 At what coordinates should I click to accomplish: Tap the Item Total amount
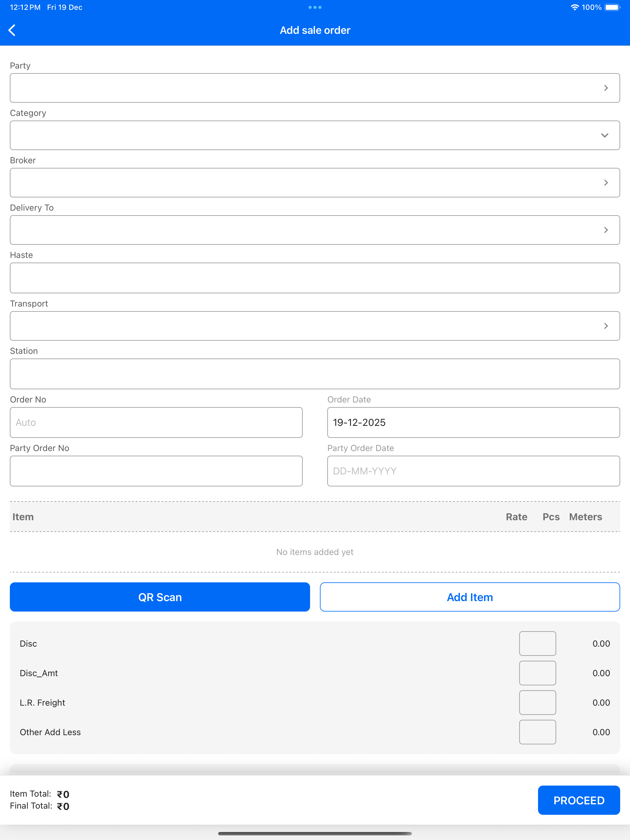click(63, 794)
